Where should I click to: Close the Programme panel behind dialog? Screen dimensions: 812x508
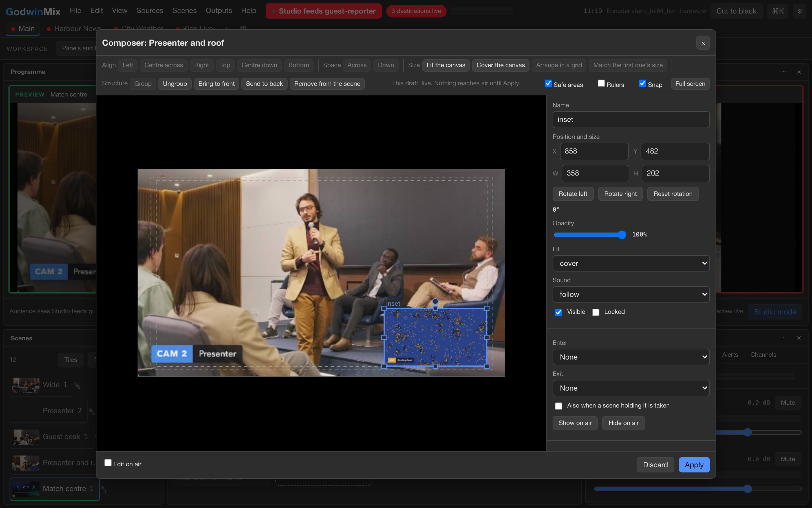tap(799, 72)
